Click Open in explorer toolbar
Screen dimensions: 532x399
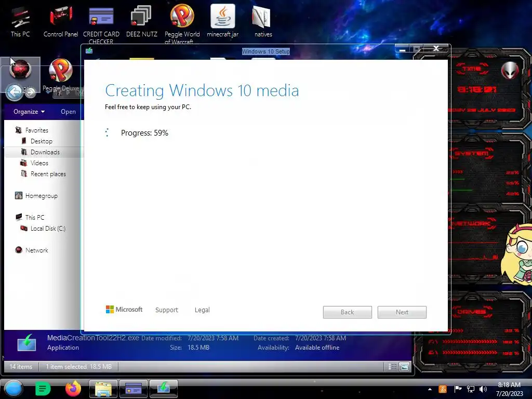coord(68,112)
